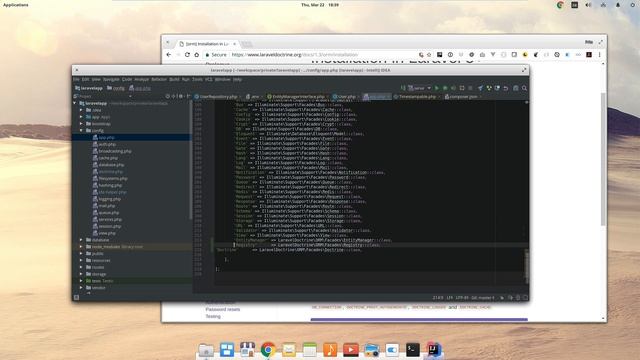Switch to the composer.json editor tab
The image size is (640, 360).
(x=461, y=97)
